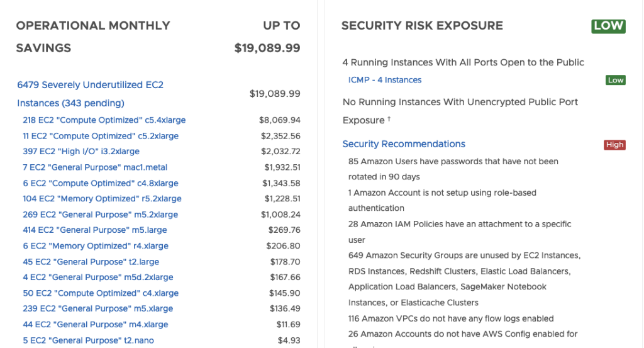Screen dimensions: 644x348
Task: Open the 5 EC2 General Purpose t2.nano link
Action: tap(89, 340)
